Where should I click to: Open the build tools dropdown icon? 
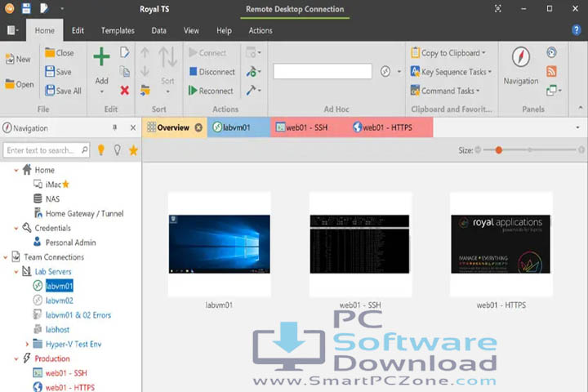click(x=253, y=71)
